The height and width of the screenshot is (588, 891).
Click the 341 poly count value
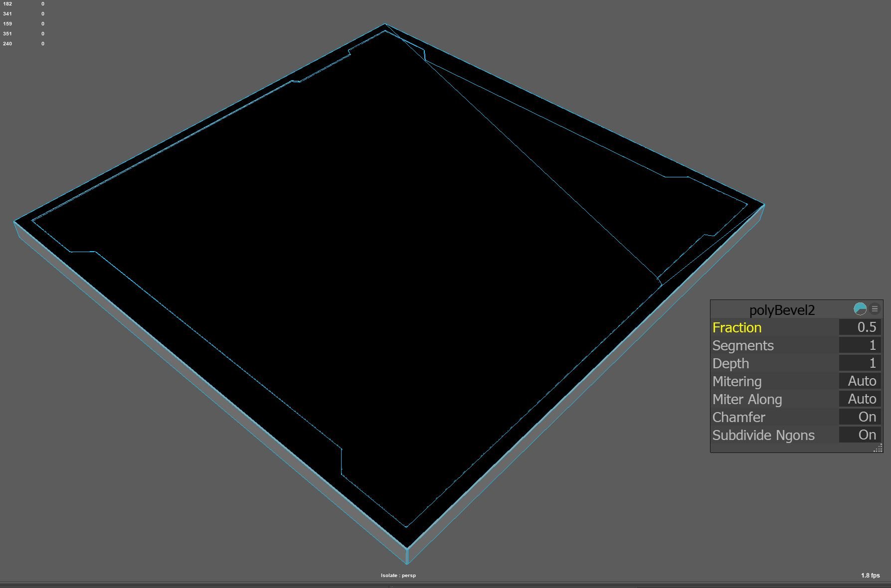pos(7,14)
